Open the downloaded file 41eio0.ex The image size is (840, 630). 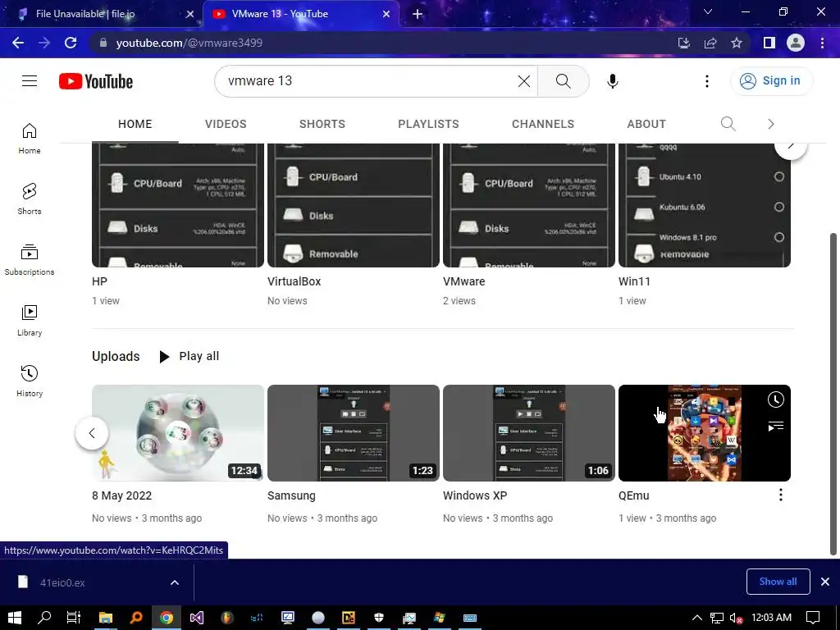point(62,582)
